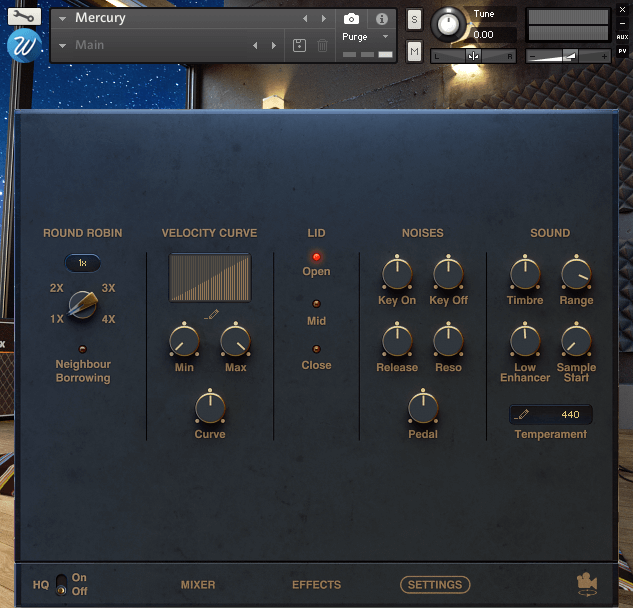This screenshot has width=633, height=608.
Task: Click the stereo pan slider
Action: click(x=473, y=56)
